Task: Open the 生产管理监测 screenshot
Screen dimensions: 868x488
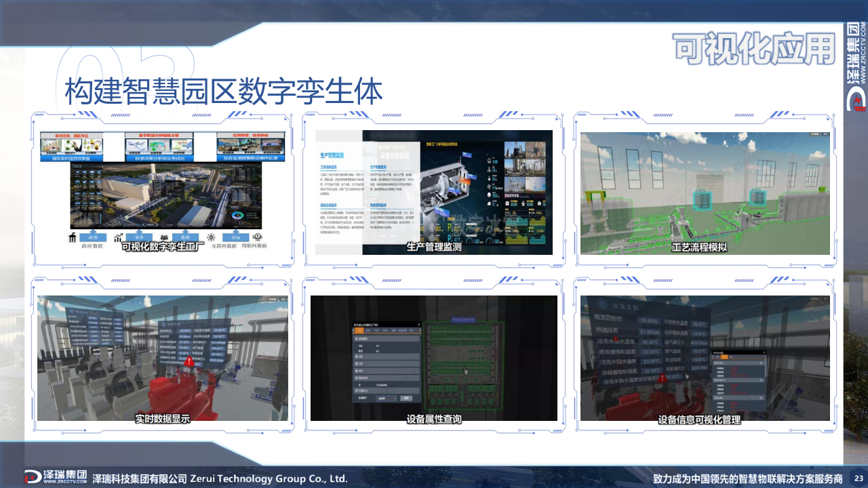Action: (x=434, y=192)
